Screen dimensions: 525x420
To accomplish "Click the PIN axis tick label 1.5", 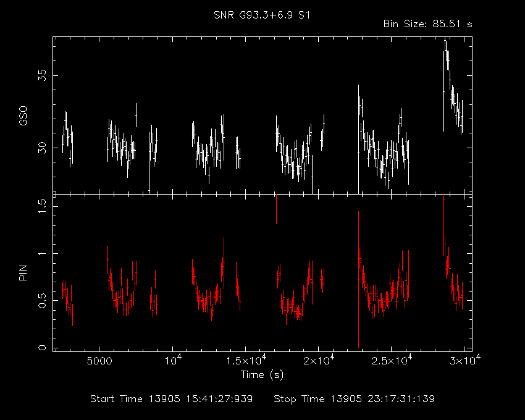I will 42,207.
